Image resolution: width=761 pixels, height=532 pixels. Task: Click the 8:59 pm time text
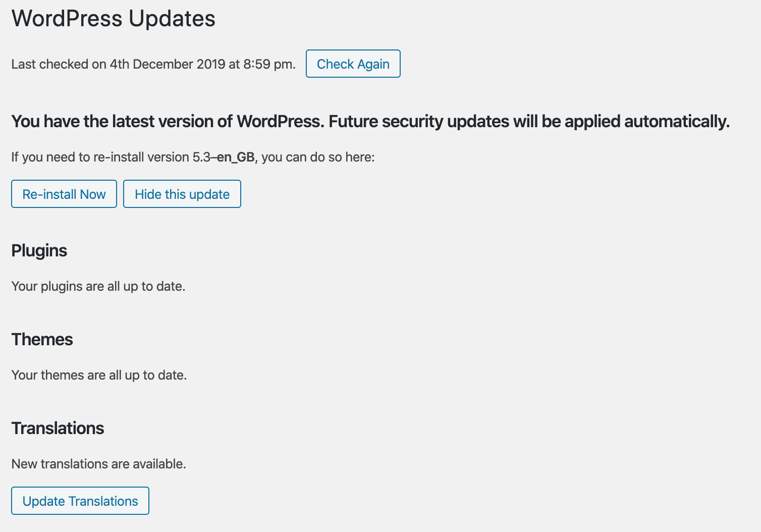click(x=268, y=64)
